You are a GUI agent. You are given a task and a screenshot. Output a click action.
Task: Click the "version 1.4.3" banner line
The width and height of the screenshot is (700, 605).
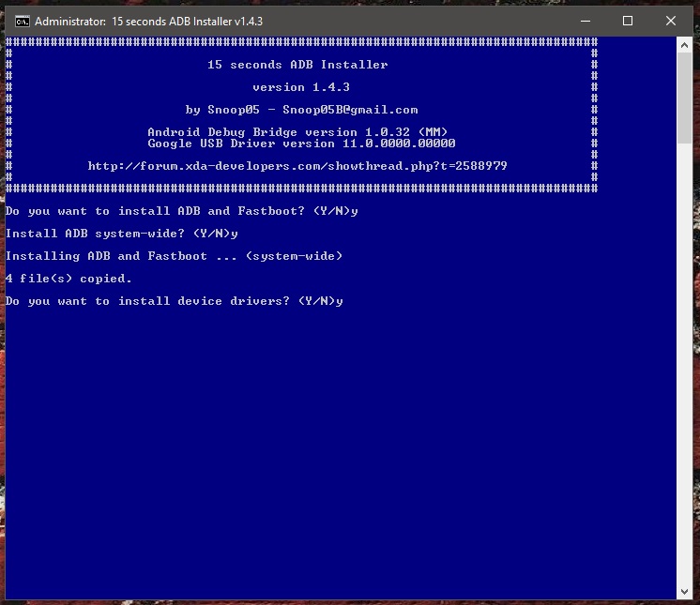click(297, 87)
